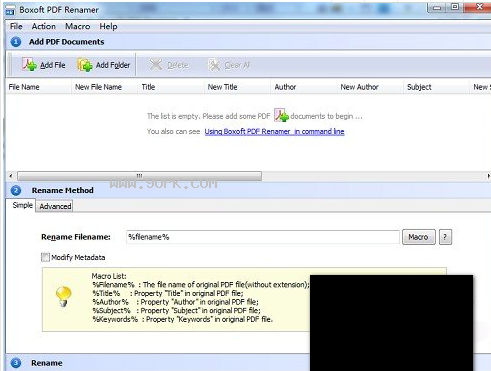Click the %Subject% macro description line

pos(176,311)
